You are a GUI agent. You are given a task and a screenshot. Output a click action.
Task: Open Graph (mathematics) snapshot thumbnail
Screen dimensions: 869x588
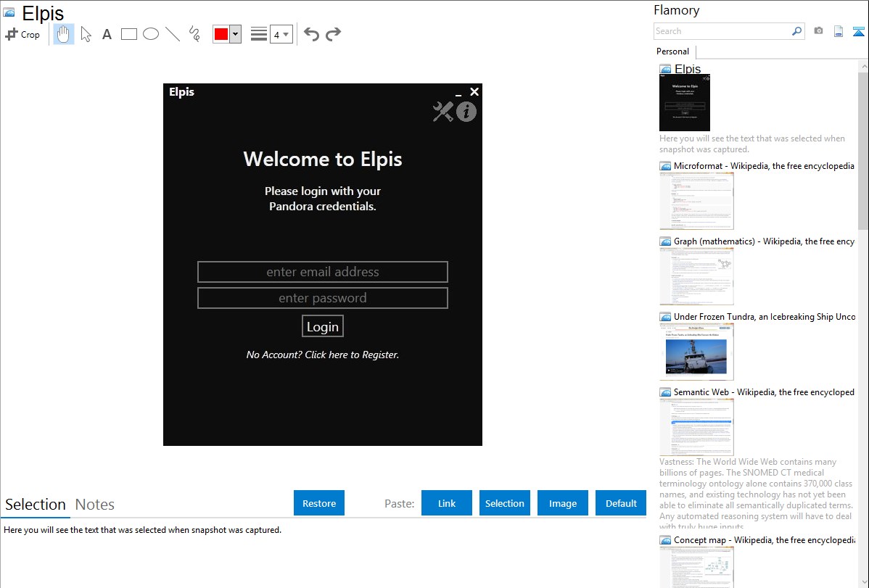(x=696, y=276)
